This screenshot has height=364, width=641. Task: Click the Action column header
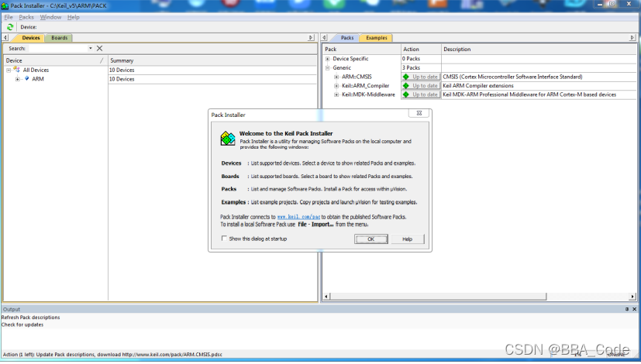tap(421, 49)
